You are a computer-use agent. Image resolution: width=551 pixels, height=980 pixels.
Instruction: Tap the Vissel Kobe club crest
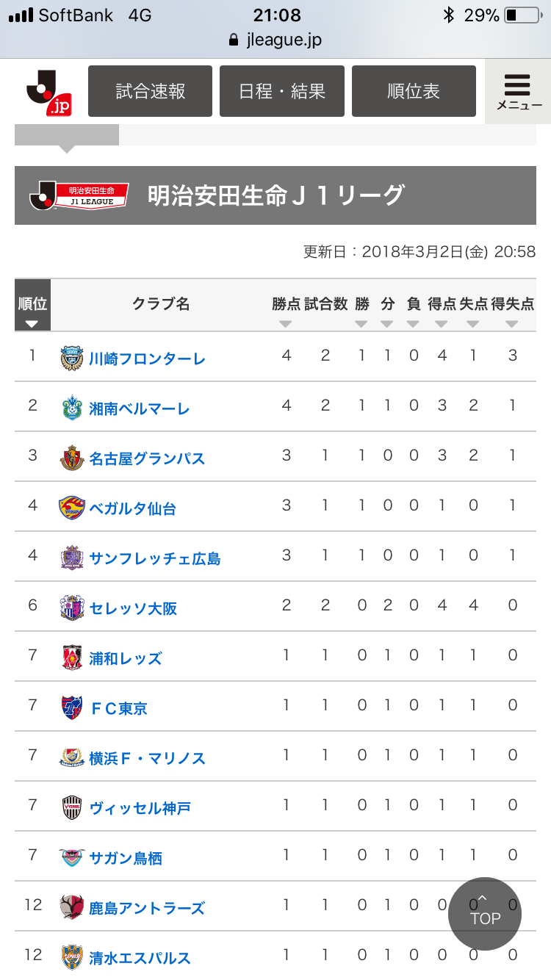[72, 808]
